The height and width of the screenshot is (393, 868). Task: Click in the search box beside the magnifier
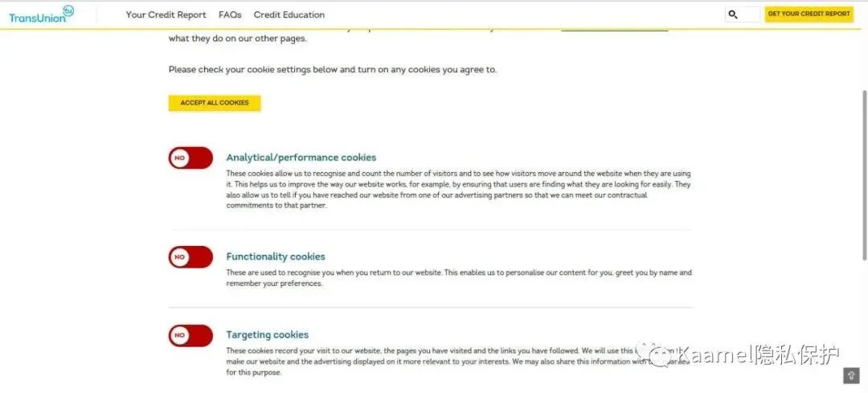750,14
